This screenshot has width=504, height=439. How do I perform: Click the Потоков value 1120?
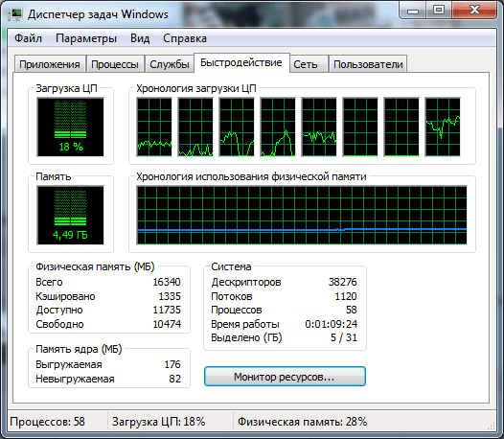point(346,296)
